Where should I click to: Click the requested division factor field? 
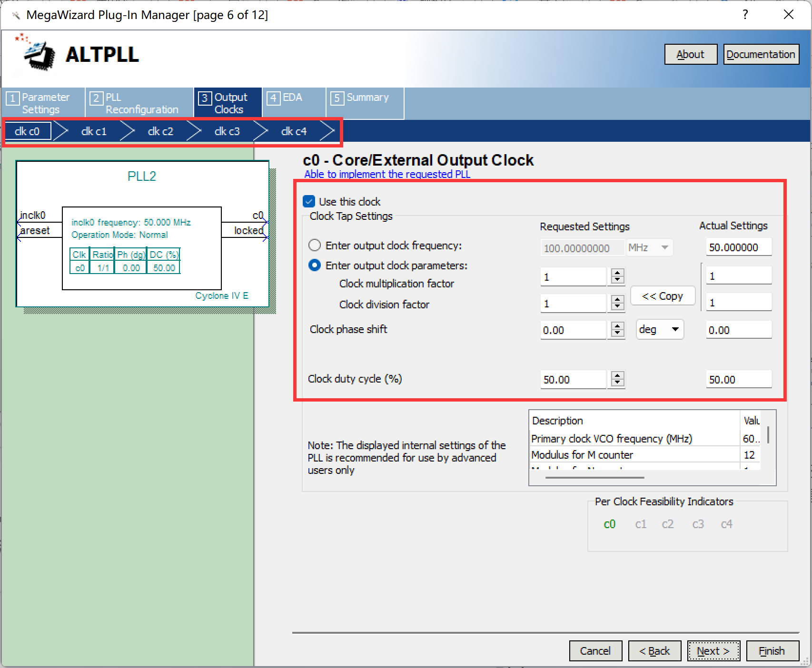574,303
